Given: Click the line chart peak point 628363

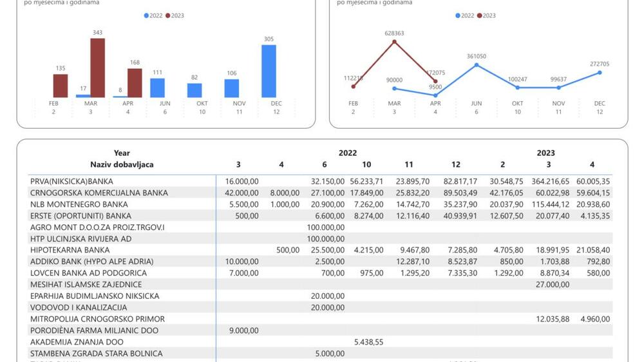Looking at the screenshot, I should pyautogui.click(x=394, y=42).
